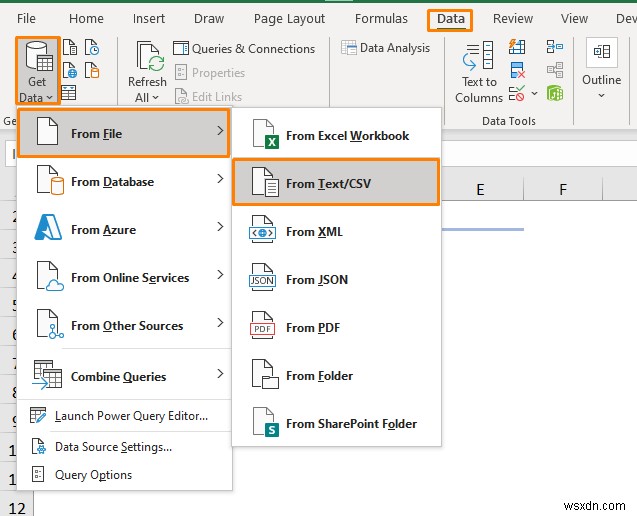
Task: Select column F header
Action: 563,189
